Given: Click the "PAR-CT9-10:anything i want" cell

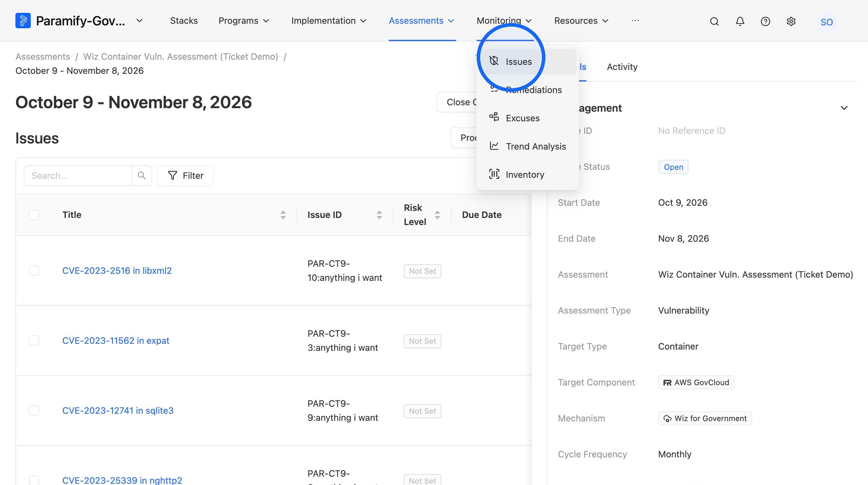Looking at the screenshot, I should pos(345,271).
